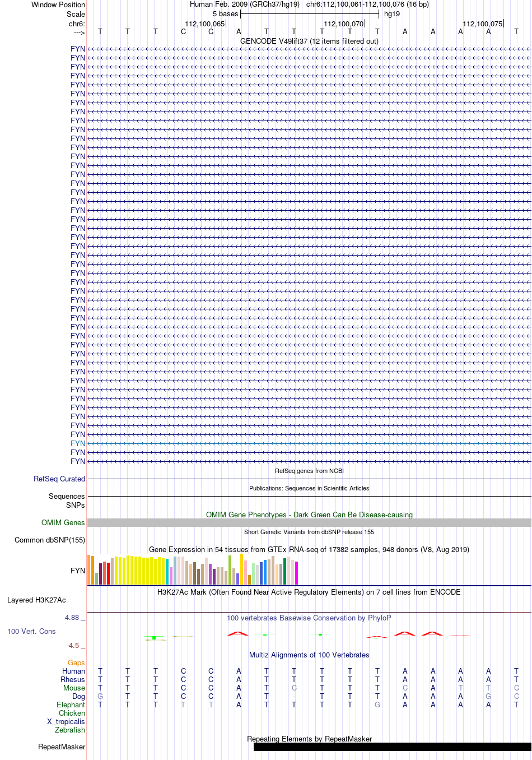The image size is (532, 760).
Task: Click the magenta bar in GTEx chart
Action: (x=297, y=573)
